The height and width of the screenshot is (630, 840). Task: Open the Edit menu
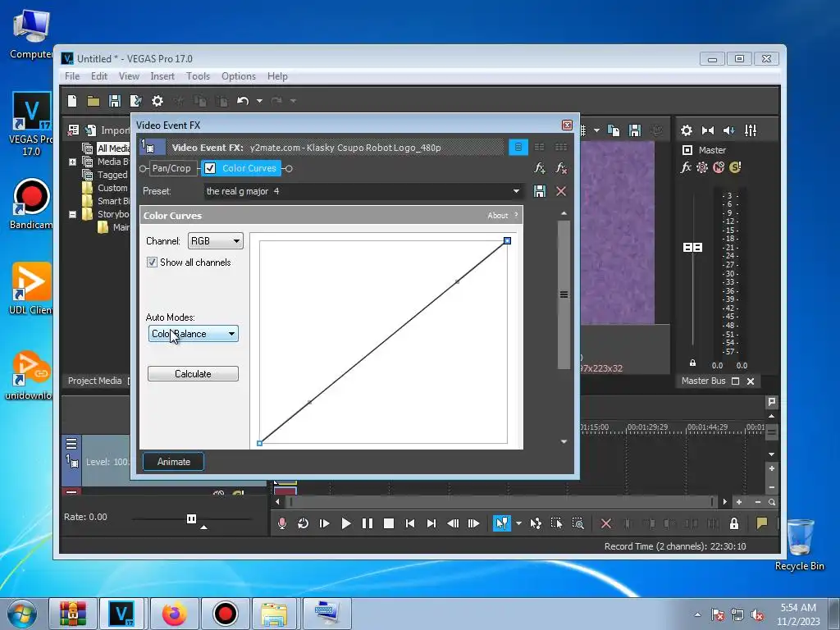tap(99, 76)
